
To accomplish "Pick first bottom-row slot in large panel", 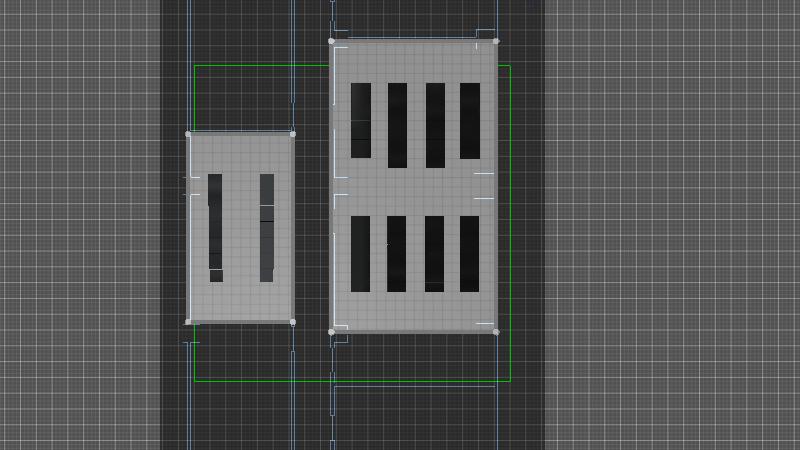I will click(x=360, y=254).
